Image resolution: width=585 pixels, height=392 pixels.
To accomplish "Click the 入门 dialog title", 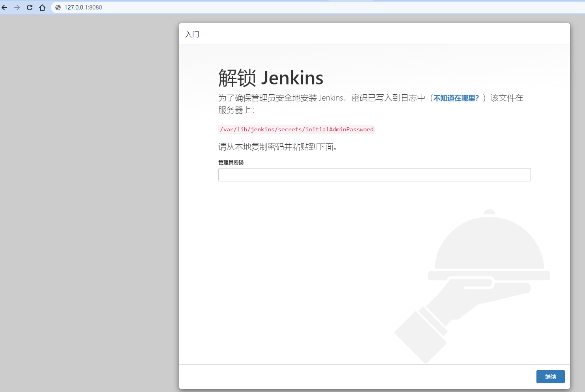I will tap(192, 34).
